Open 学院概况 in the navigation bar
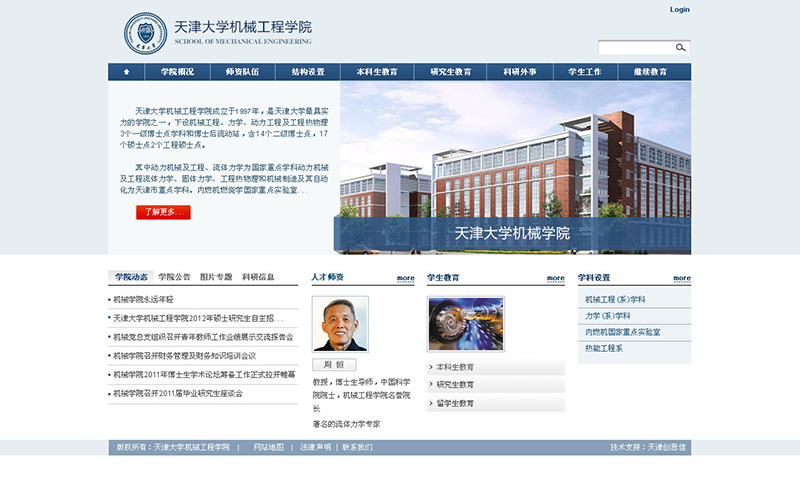The image size is (800, 478). click(x=177, y=72)
